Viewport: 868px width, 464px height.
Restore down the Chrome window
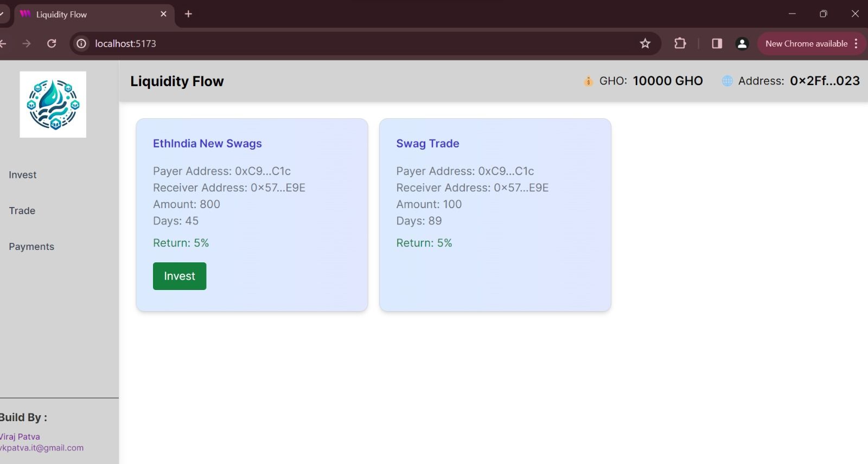[823, 14]
